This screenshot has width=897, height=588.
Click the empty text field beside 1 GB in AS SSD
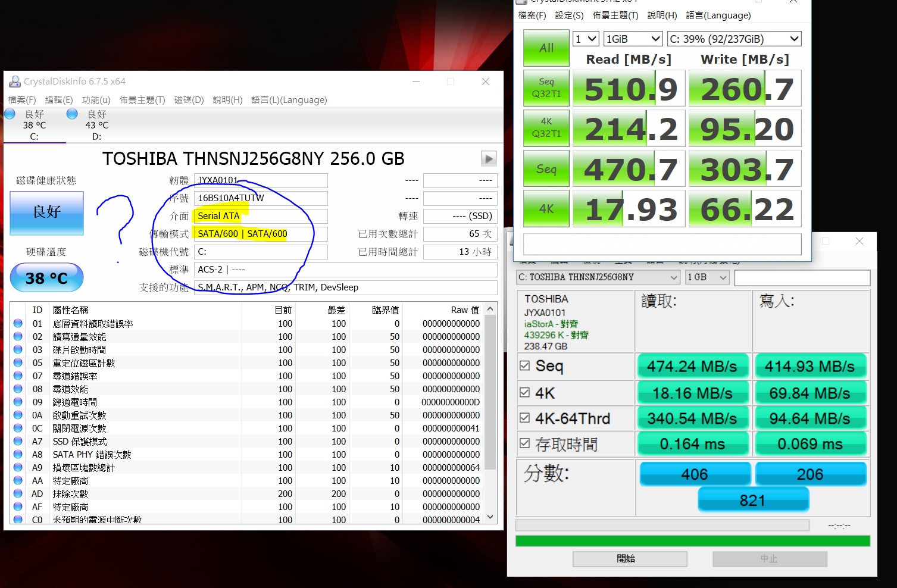coord(802,277)
